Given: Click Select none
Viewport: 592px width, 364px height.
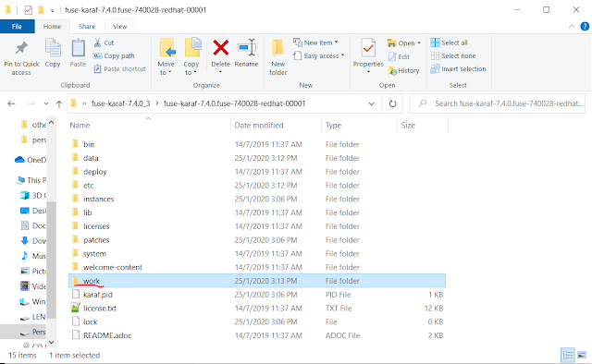Looking at the screenshot, I should click(x=453, y=55).
